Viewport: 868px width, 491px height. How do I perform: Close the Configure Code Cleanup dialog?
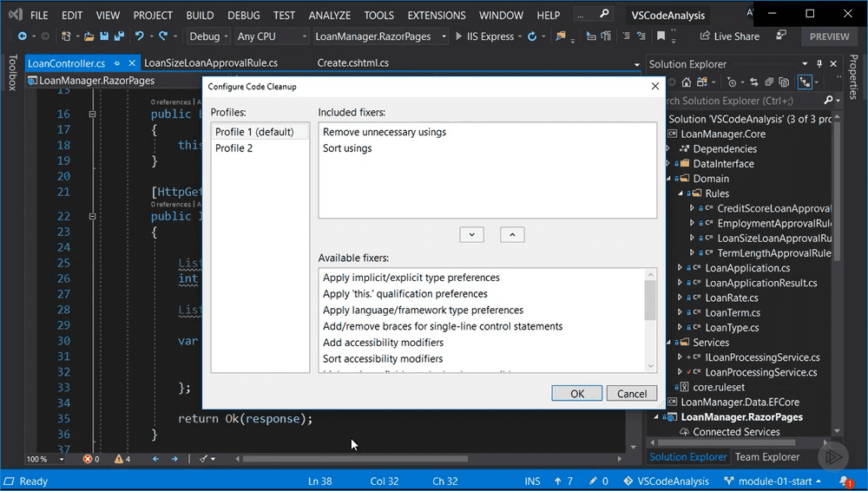click(654, 87)
